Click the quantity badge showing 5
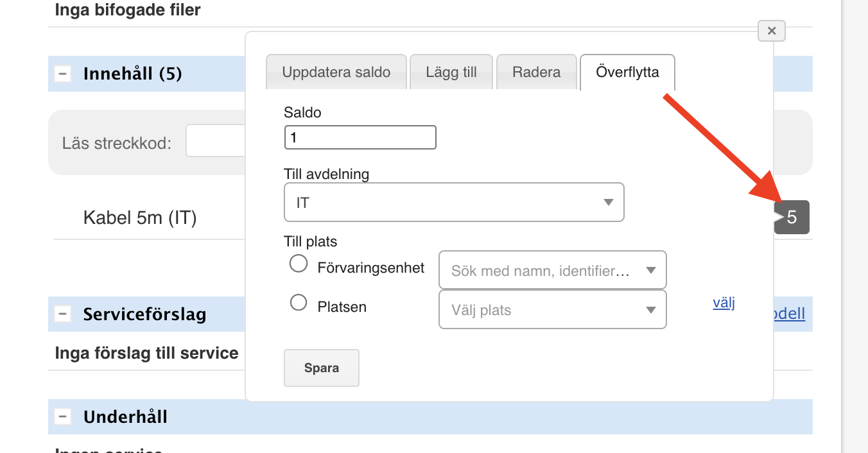This screenshot has width=868, height=453. pos(792,218)
